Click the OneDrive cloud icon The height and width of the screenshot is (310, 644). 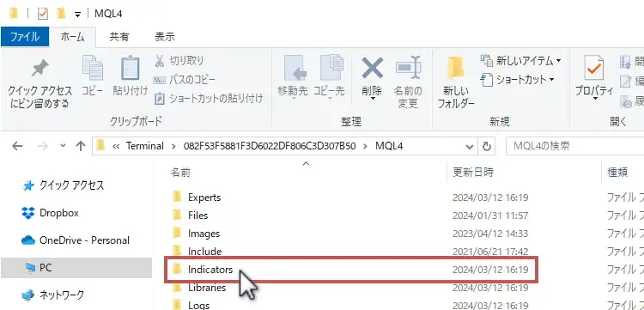pyautogui.click(x=28, y=240)
